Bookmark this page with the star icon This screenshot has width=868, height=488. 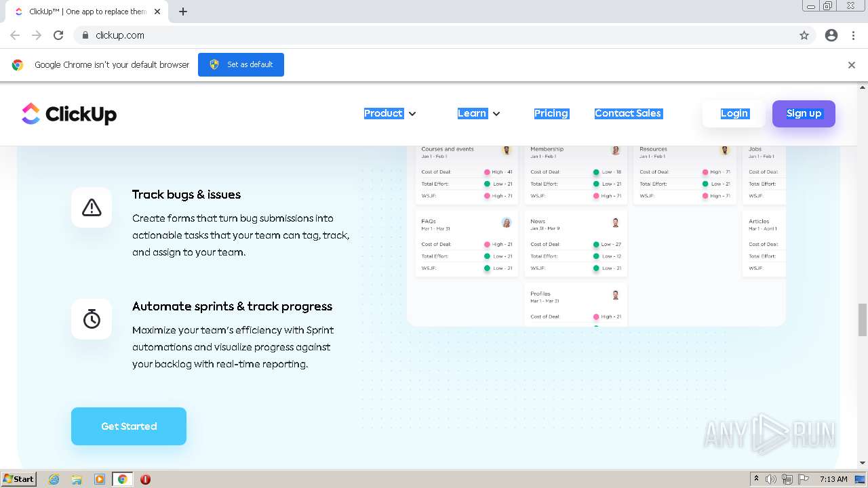click(804, 35)
